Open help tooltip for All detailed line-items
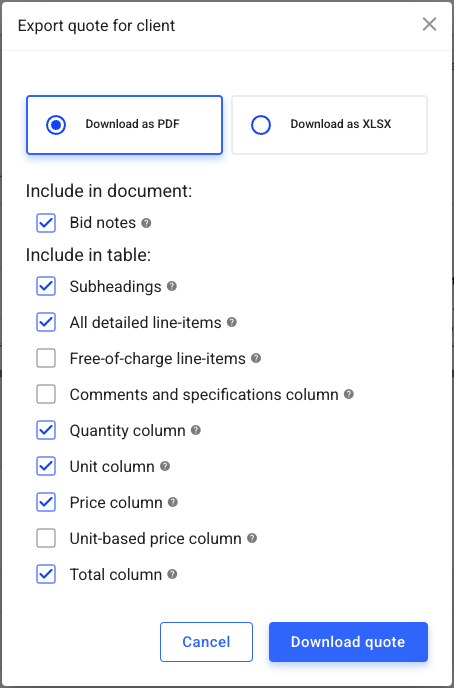Screen dimensions: 454x688 (232, 322)
